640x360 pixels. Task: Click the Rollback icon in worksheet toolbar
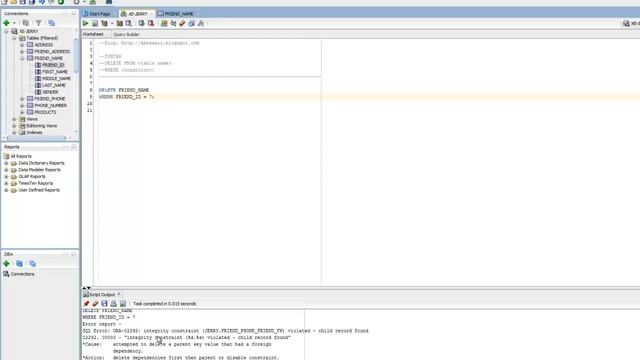point(151,24)
